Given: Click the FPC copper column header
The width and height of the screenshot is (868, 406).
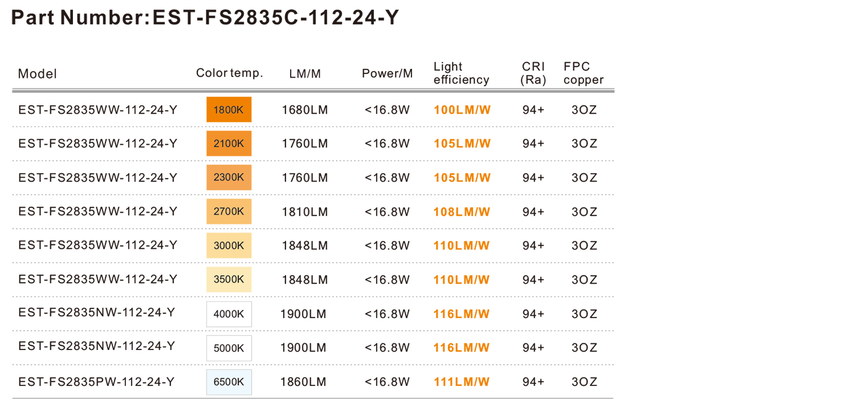Looking at the screenshot, I should click(583, 73).
